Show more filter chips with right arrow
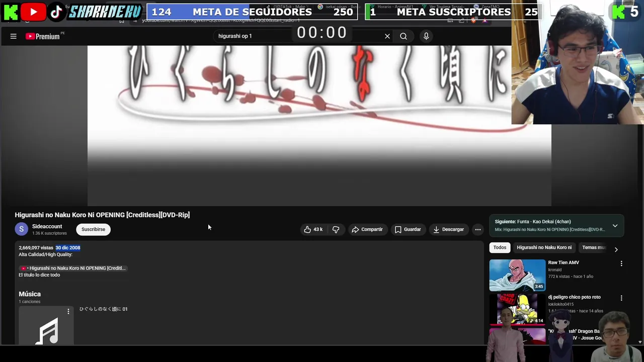Image resolution: width=644 pixels, height=362 pixels. 616,249
